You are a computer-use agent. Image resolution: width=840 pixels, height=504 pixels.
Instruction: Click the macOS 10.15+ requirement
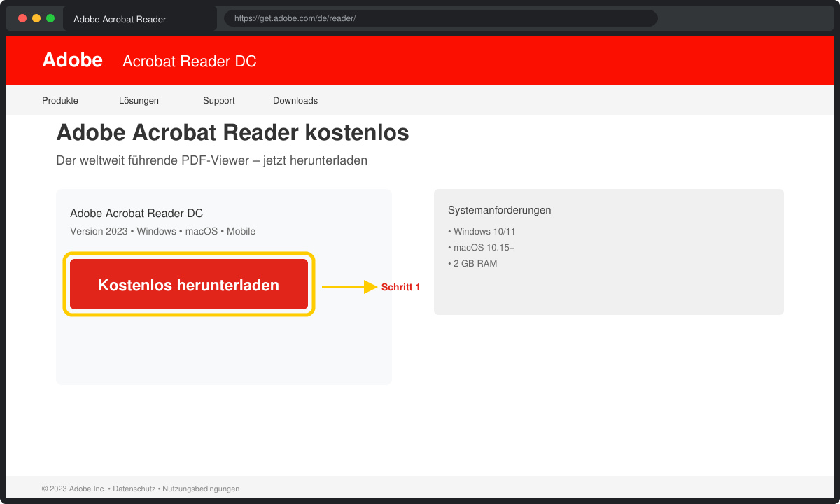point(482,248)
